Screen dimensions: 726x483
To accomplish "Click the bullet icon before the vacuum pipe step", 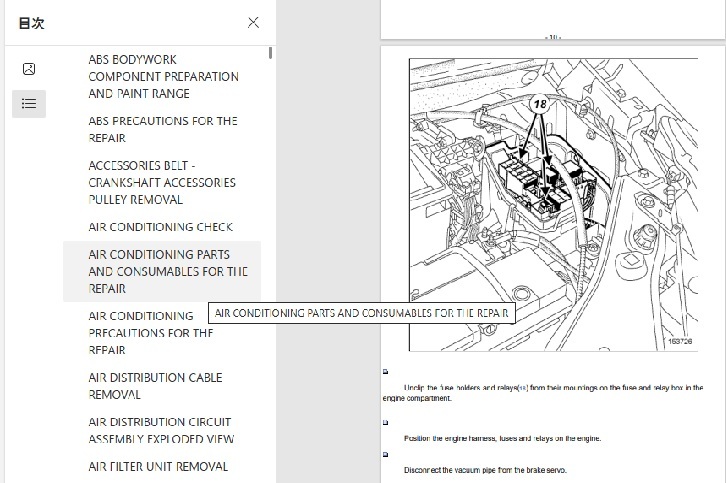I will pyautogui.click(x=385, y=454).
